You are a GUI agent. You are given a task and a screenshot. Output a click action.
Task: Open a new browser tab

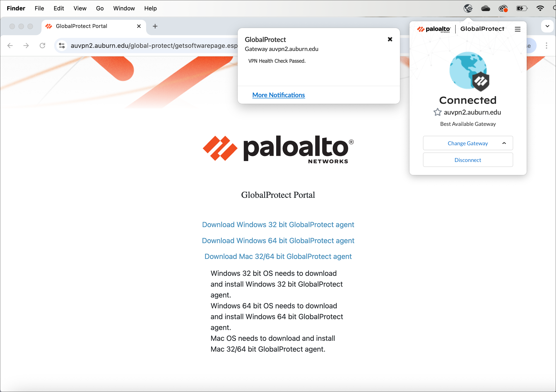(x=155, y=26)
